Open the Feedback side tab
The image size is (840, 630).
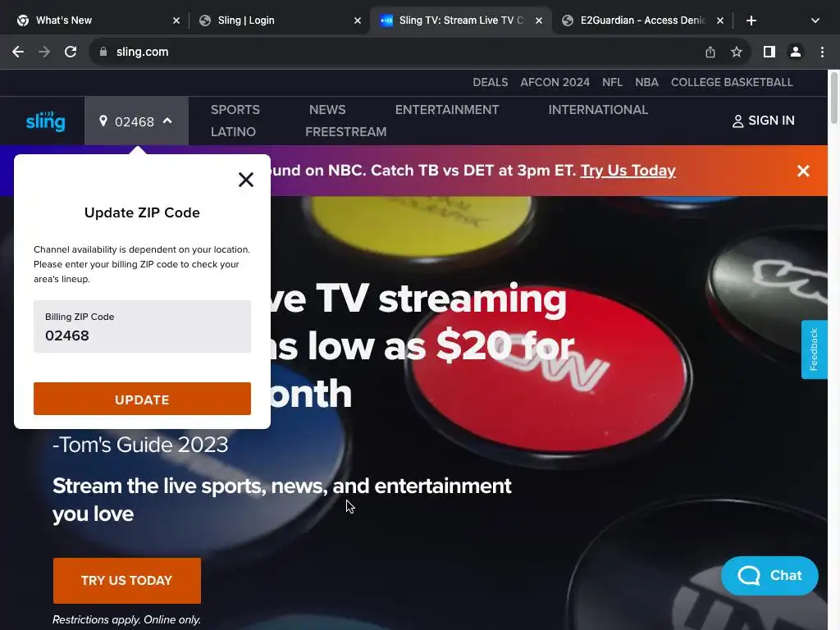[x=815, y=349]
